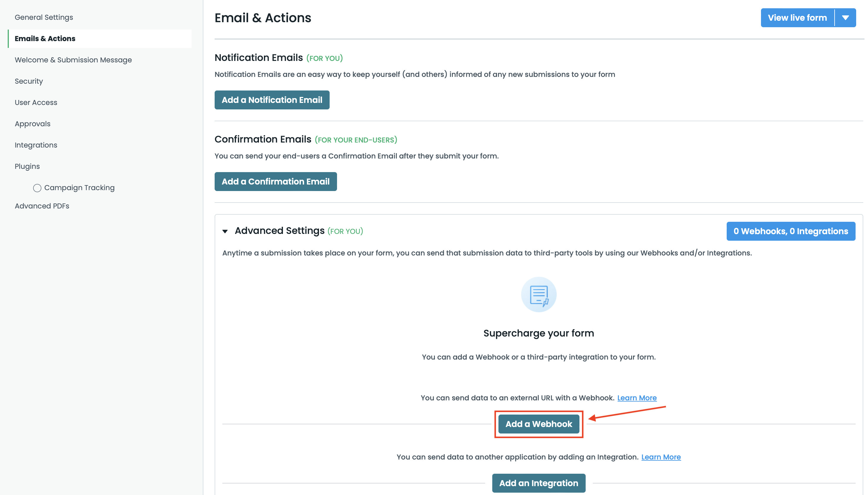Open the Welcome & Submission Message section
This screenshot has height=495, width=868.
point(73,60)
